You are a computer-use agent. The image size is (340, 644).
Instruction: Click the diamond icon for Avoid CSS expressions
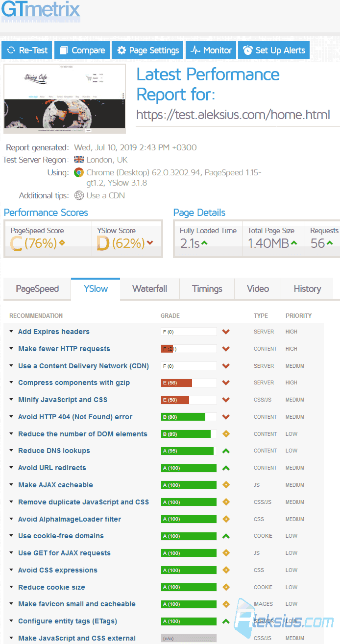tap(226, 570)
